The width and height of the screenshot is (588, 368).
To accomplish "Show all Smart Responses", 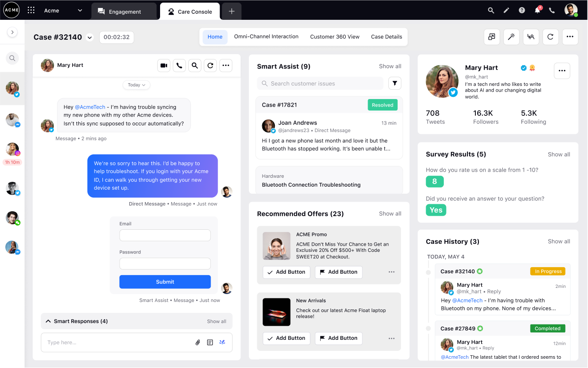I will point(217,321).
